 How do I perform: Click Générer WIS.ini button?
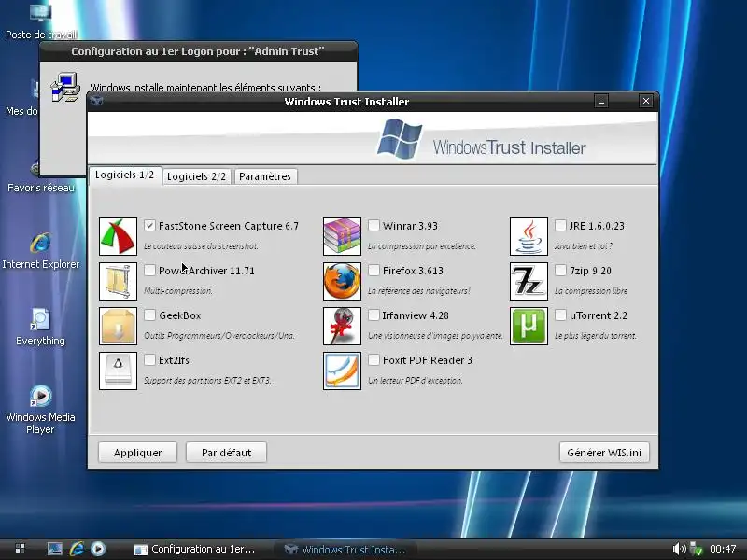pos(604,453)
